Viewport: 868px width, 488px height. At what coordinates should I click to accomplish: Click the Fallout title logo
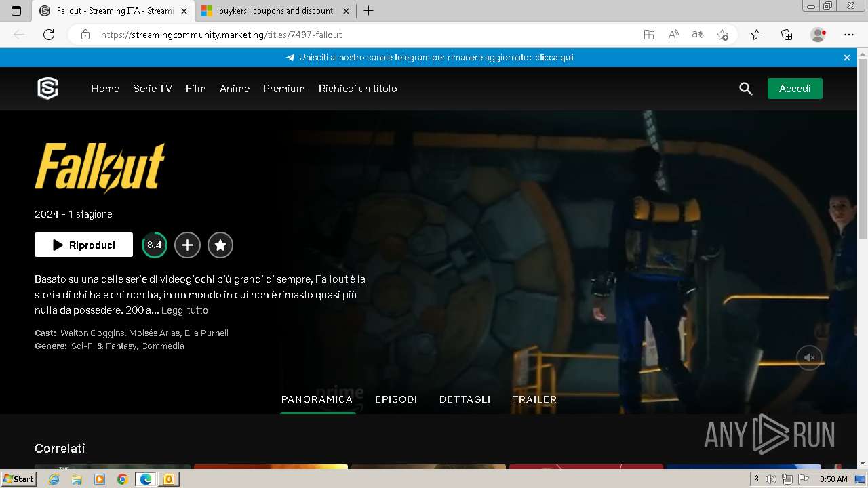pos(100,168)
